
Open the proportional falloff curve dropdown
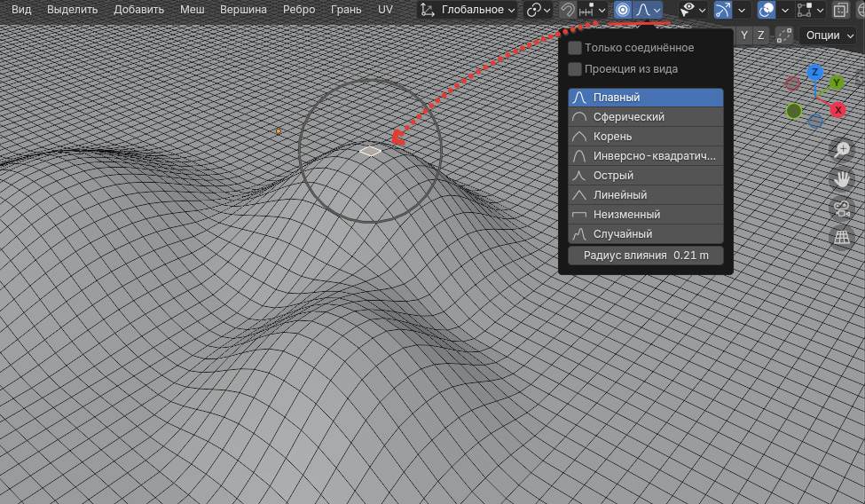pyautogui.click(x=648, y=10)
